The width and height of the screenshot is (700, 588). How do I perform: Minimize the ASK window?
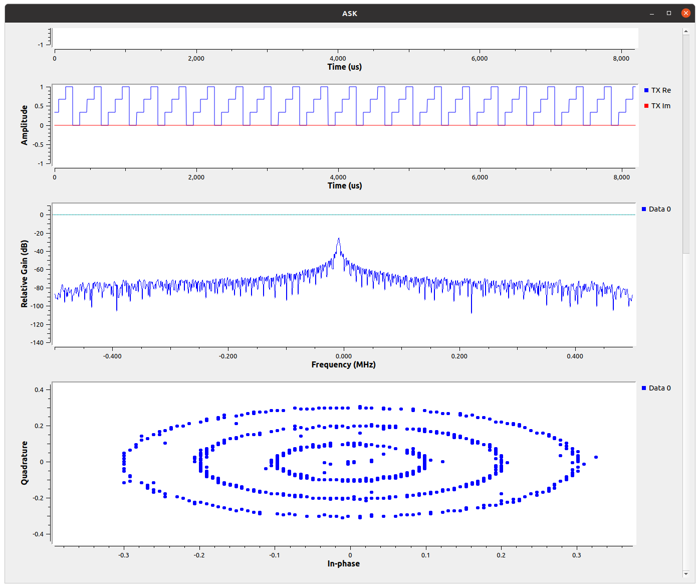click(x=652, y=14)
